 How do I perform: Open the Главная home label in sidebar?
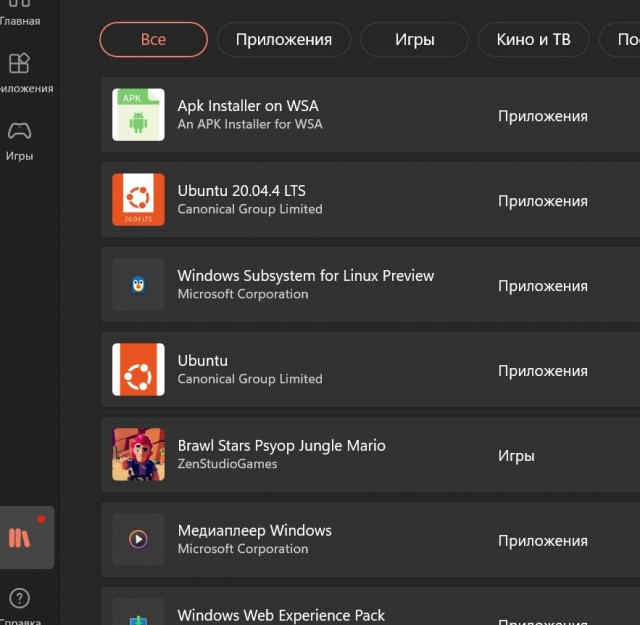[x=20, y=21]
